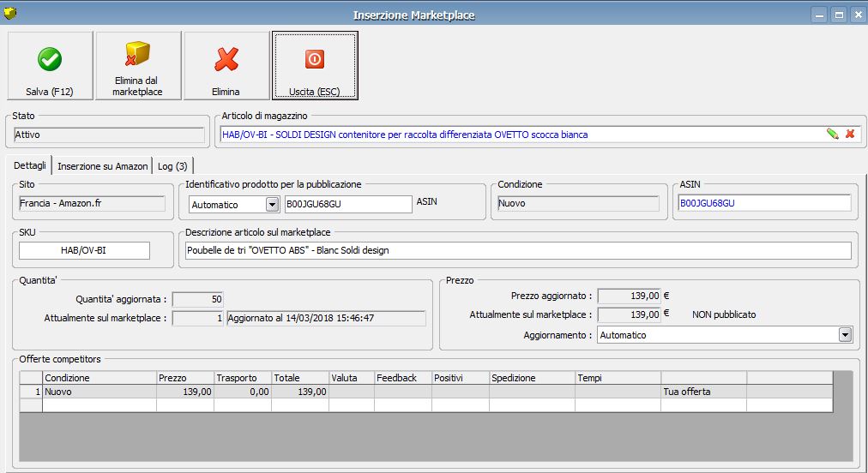
Task: Click the Attualmente sul marketplace price field
Action: pyautogui.click(x=629, y=314)
